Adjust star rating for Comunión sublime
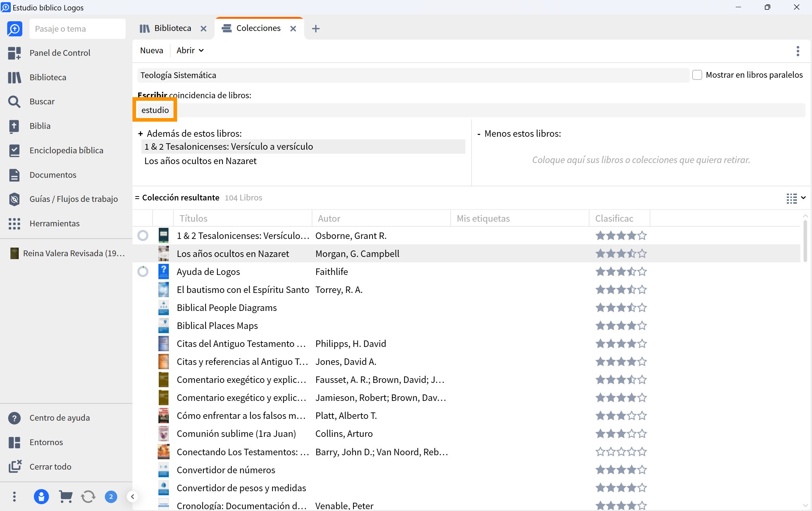The height and width of the screenshot is (511, 812). 621,434
